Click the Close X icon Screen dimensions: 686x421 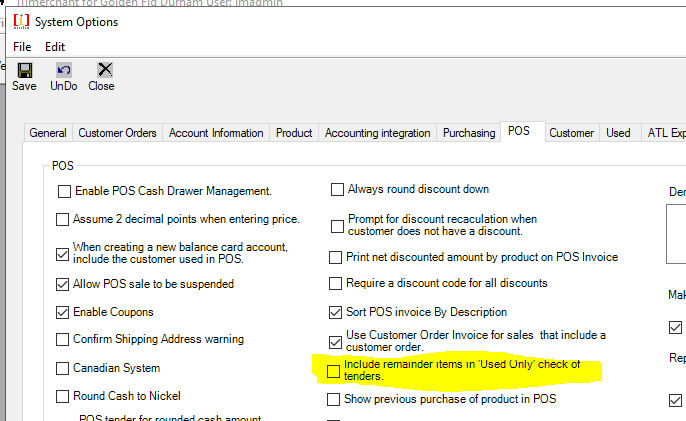(x=105, y=70)
